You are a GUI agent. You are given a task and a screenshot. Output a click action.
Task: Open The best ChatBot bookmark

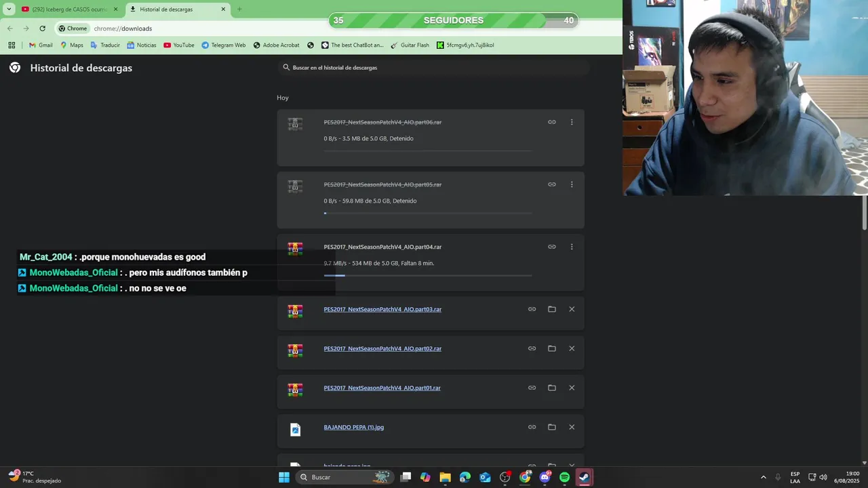tap(353, 45)
